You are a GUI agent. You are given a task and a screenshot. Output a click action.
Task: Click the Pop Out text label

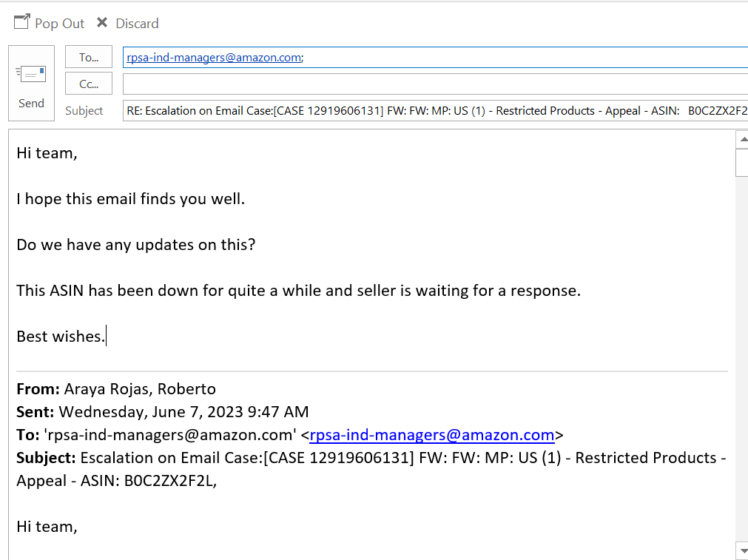(x=60, y=24)
